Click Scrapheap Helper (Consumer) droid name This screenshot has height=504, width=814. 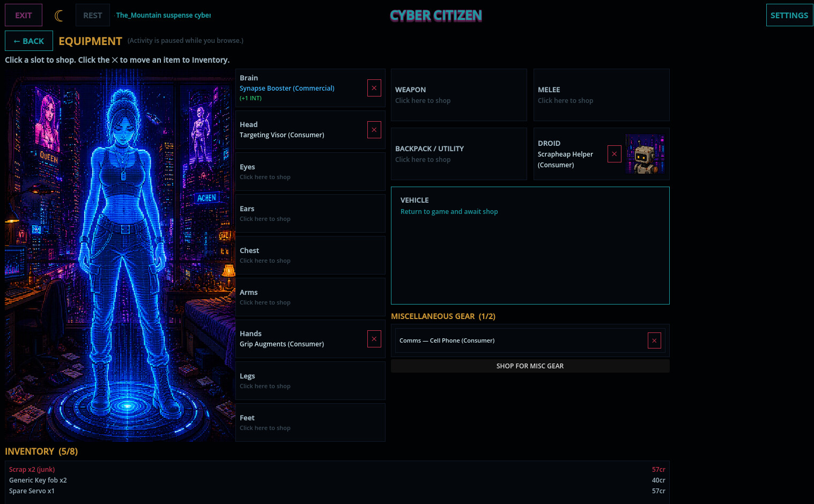pyautogui.click(x=565, y=159)
